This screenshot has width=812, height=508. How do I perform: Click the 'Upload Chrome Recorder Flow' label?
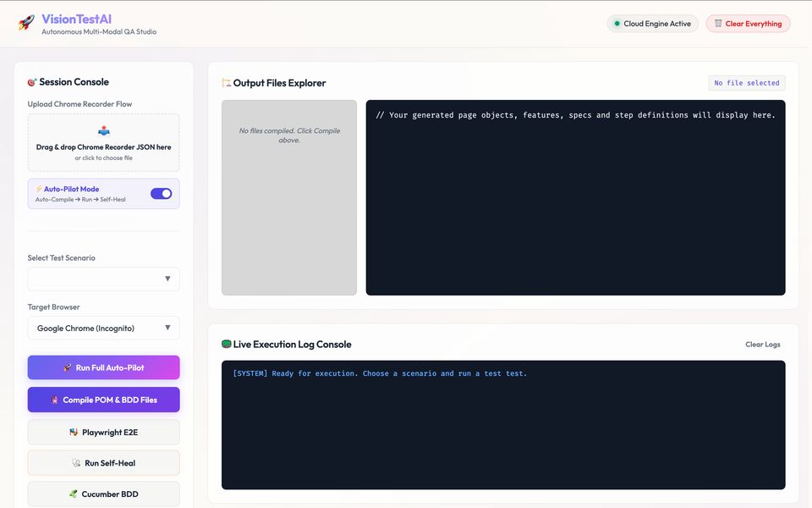tap(80, 103)
